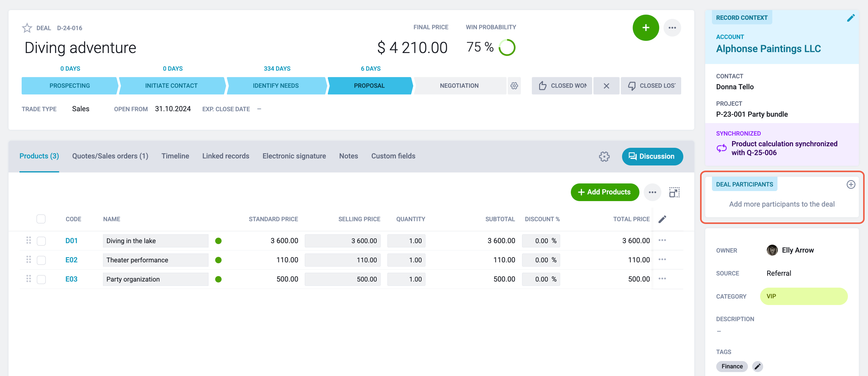Open the Timeline tab

click(x=175, y=156)
